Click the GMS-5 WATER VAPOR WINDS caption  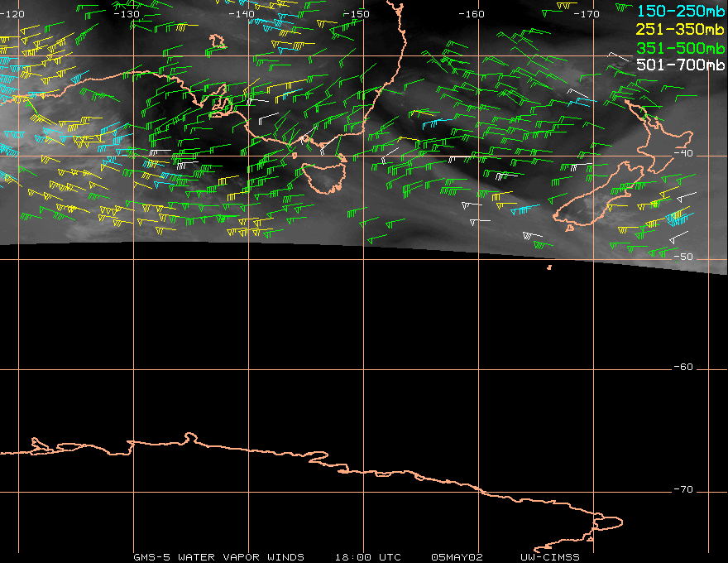click(x=218, y=557)
